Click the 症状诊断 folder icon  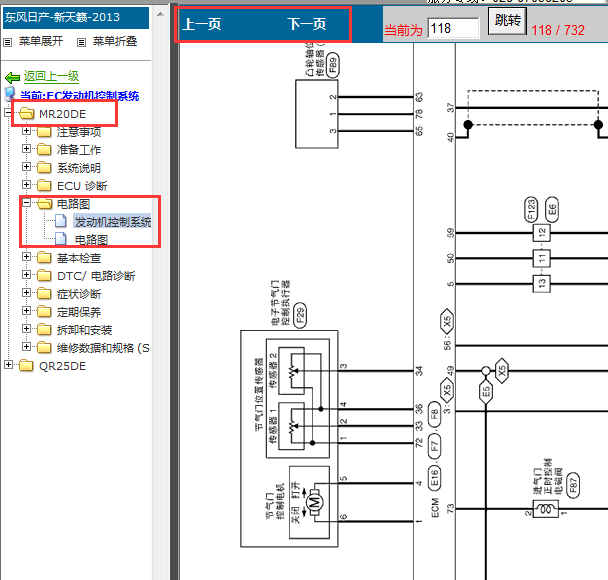pos(44,294)
